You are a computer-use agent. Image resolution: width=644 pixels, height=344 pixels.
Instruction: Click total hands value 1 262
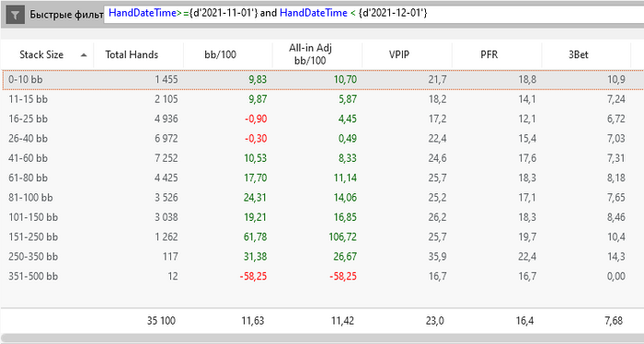[167, 237]
